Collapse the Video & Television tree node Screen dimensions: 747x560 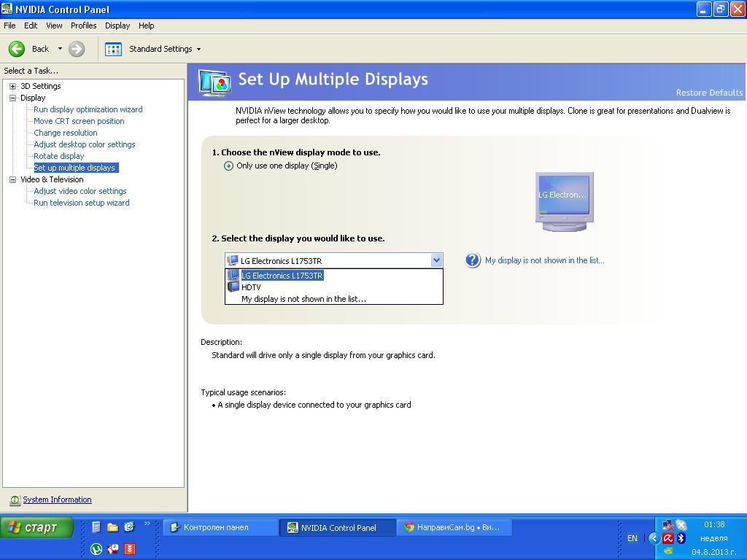[13, 179]
